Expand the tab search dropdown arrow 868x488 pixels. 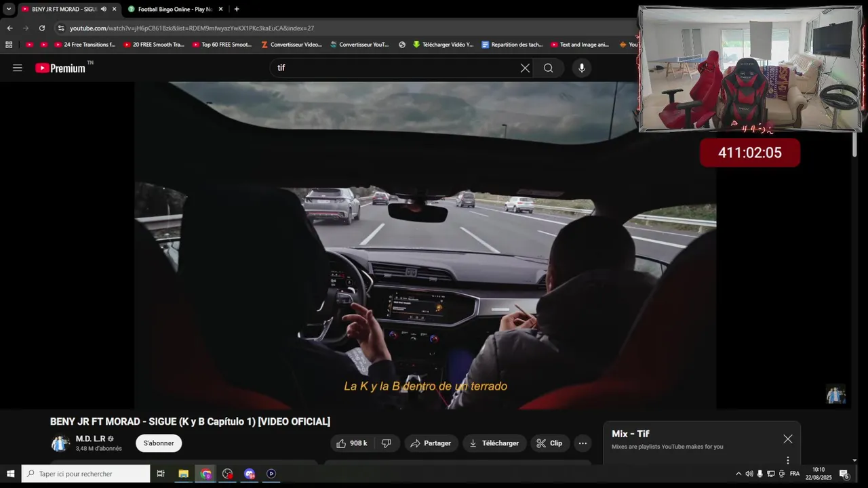8,9
